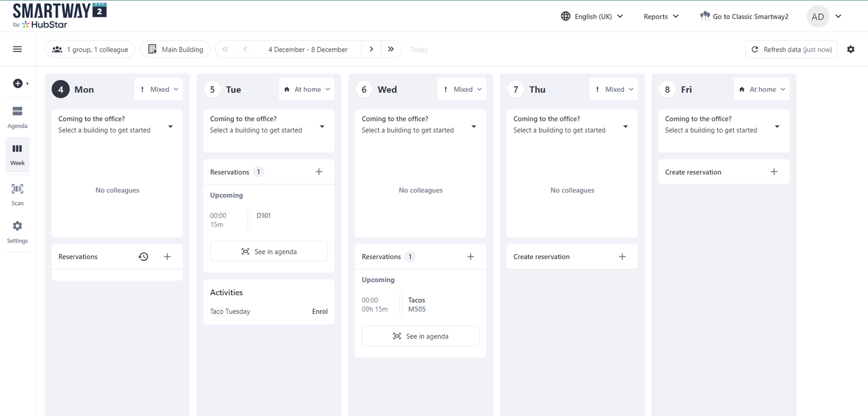Click See in agenda under Wednesday

(x=420, y=336)
